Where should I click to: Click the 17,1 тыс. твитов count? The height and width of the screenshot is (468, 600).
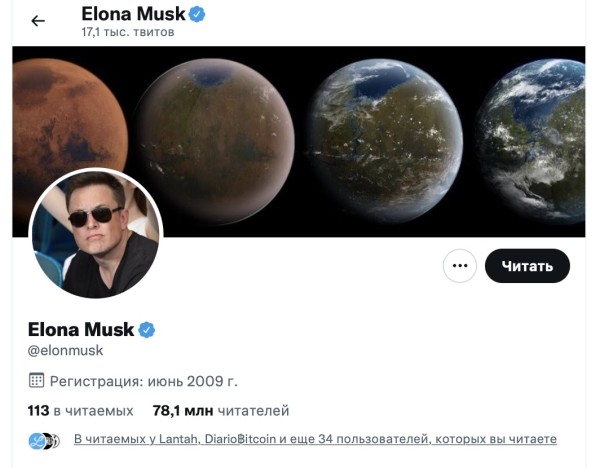[x=128, y=32]
